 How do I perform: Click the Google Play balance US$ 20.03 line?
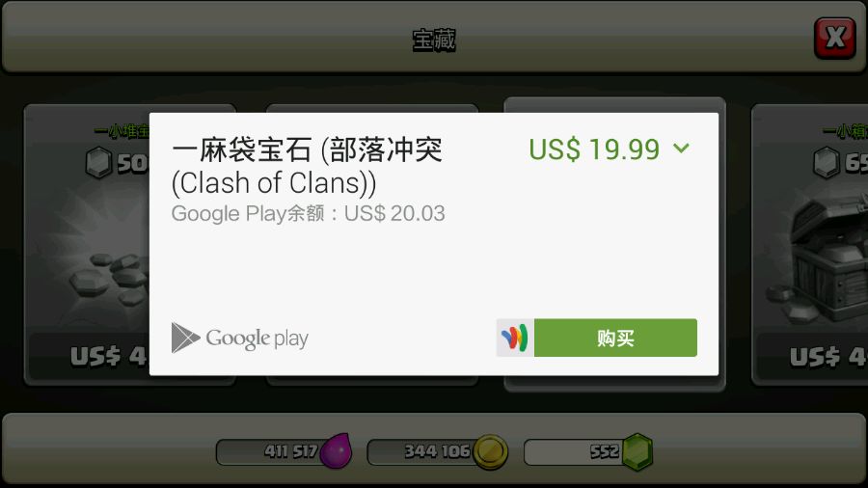(x=308, y=213)
